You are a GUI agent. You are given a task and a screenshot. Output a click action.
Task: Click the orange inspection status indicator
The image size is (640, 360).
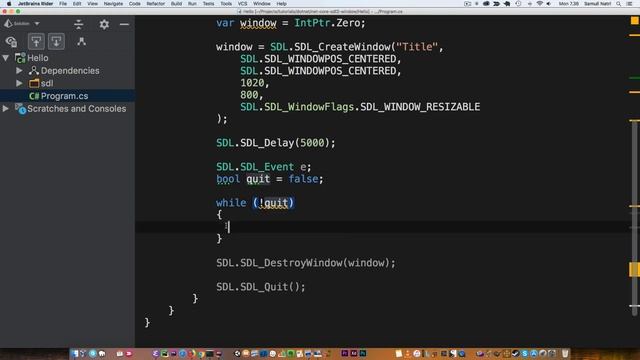[x=634, y=20]
